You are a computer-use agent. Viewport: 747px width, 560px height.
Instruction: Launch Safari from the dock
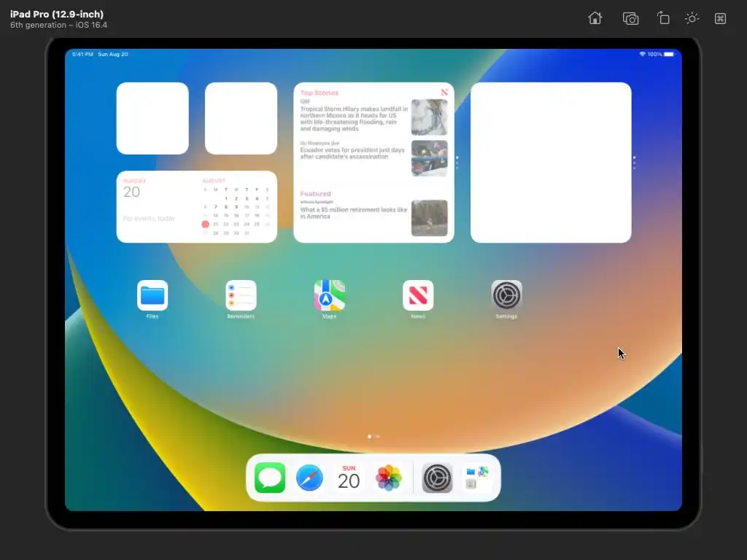click(309, 478)
